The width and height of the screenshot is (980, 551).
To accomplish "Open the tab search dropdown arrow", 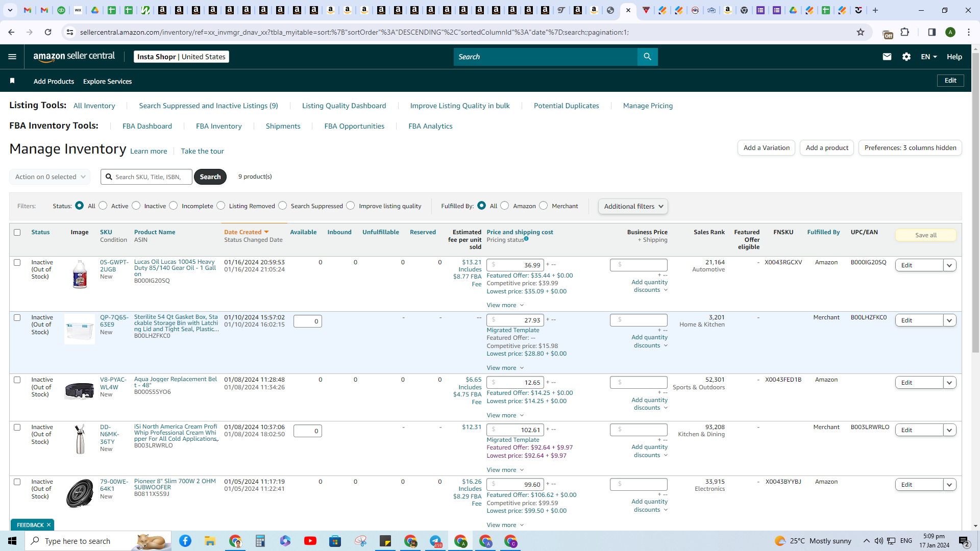I will pyautogui.click(x=10, y=10).
